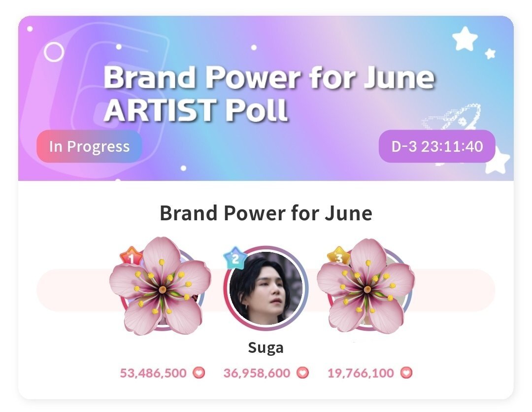The width and height of the screenshot is (532, 412).
Task: Click the 53,486,500 vote count
Action: coord(153,373)
